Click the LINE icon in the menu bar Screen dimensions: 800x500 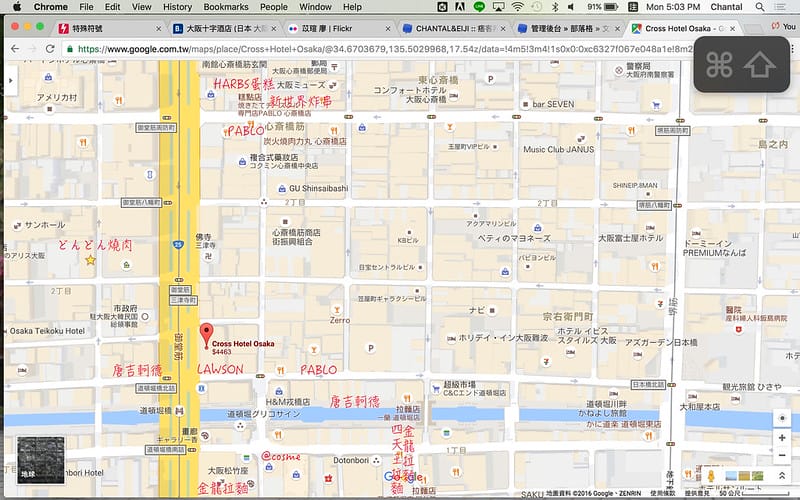479,7
